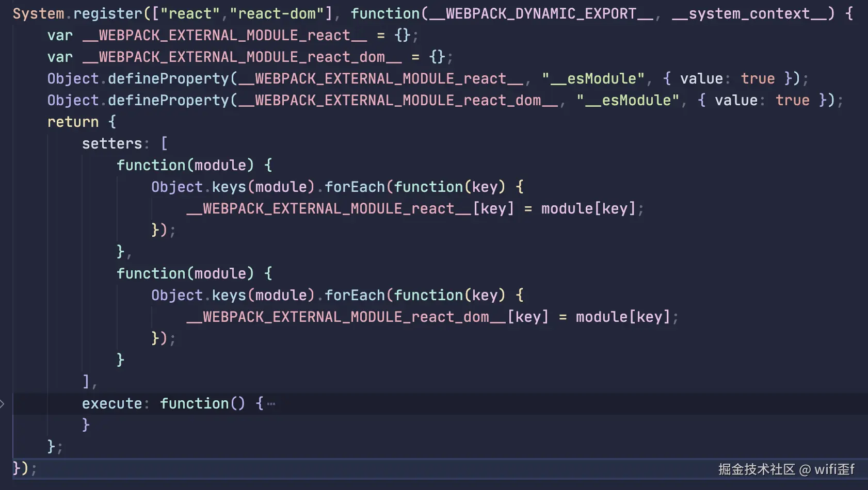Select the "react-dom" string in the dependency array
Screen dimensions: 868x490
[x=277, y=13]
